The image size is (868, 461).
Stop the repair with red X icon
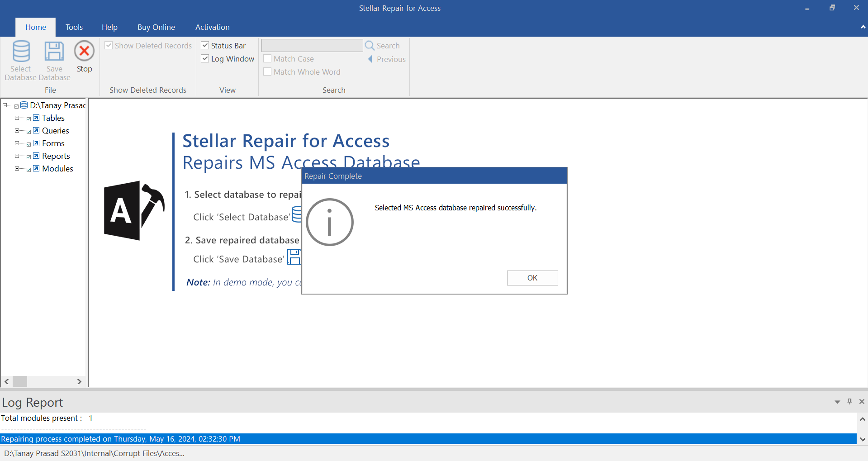pos(84,51)
